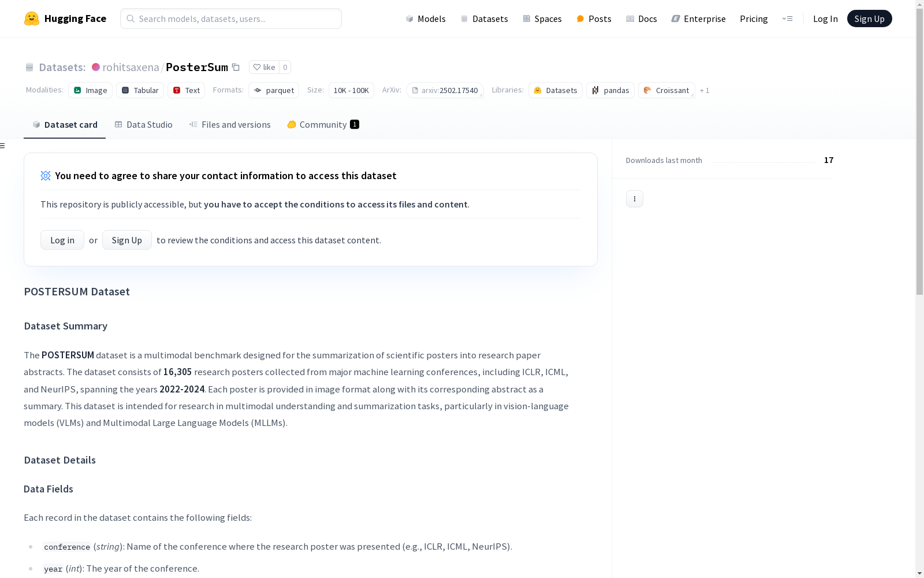This screenshot has width=924, height=578.
Task: Filter by the Image modality tag
Action: [x=90, y=90]
